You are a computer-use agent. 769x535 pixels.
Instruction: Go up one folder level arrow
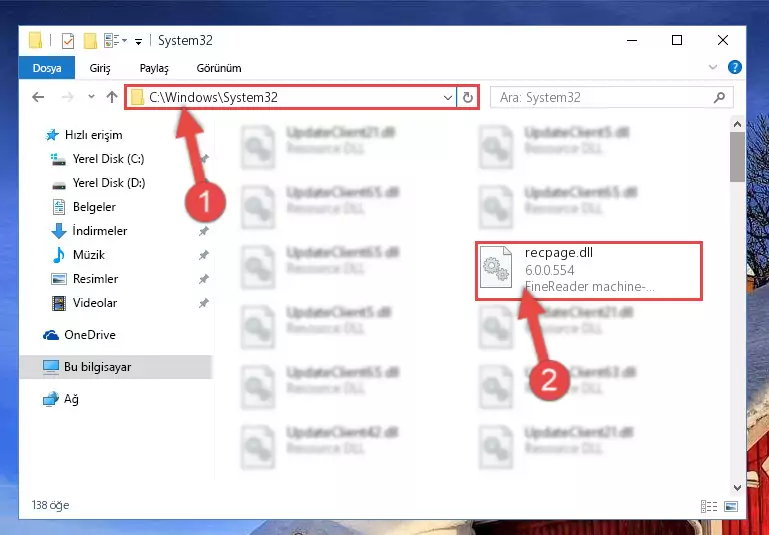(x=112, y=97)
